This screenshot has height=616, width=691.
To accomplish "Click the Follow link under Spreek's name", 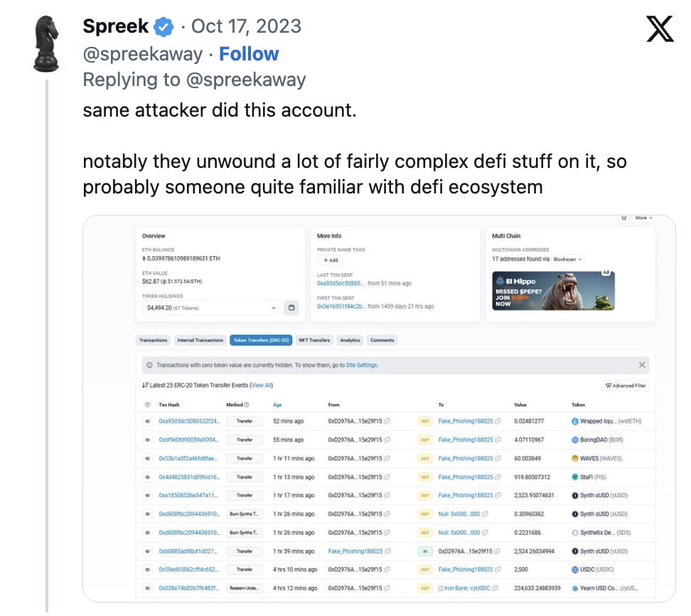I will click(248, 53).
